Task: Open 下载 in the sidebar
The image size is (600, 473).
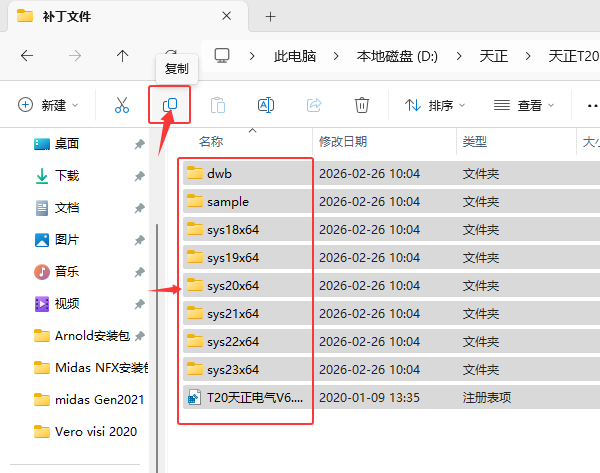Action: click(x=67, y=176)
